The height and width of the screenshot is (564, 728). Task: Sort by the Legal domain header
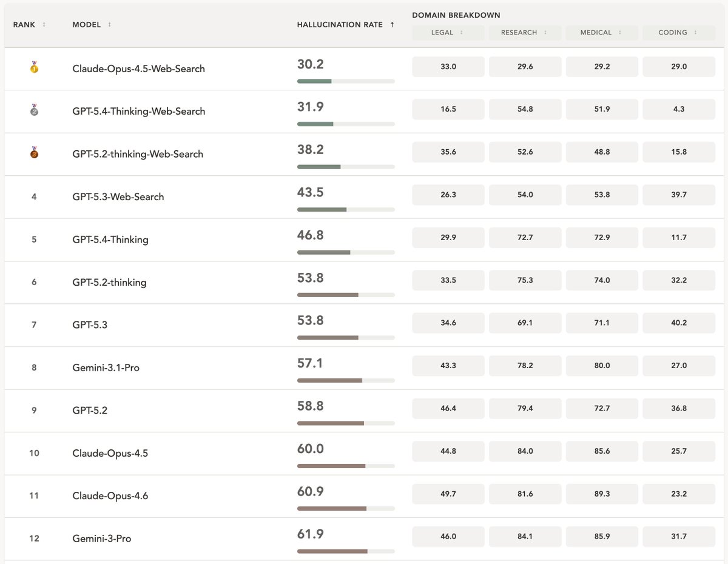coord(448,33)
